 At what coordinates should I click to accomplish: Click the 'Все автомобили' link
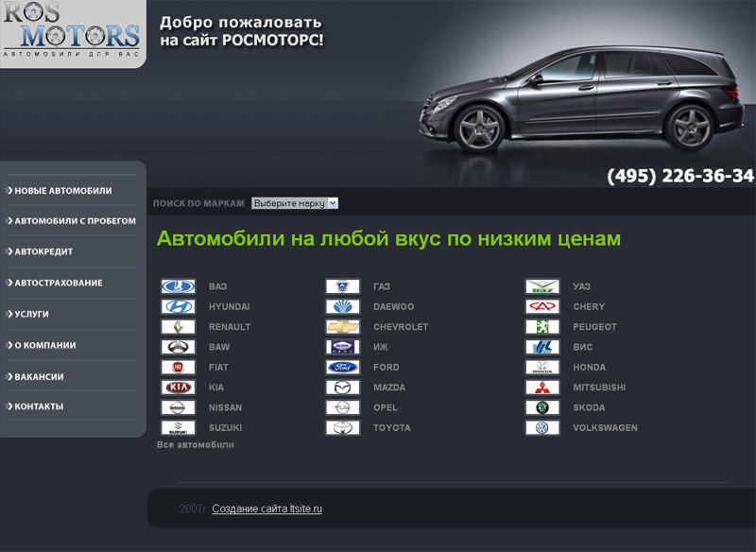click(x=196, y=444)
